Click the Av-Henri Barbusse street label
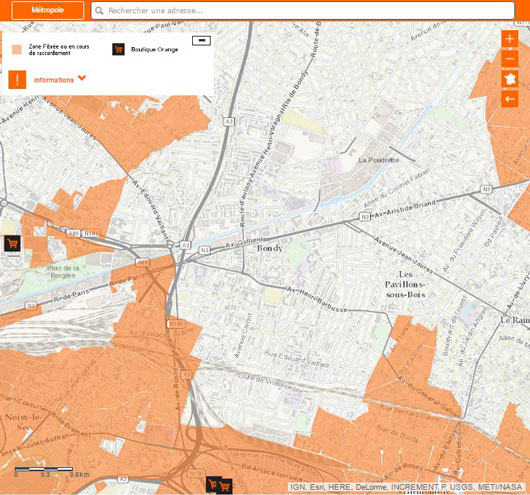530x495 pixels. pyautogui.click(x=317, y=300)
